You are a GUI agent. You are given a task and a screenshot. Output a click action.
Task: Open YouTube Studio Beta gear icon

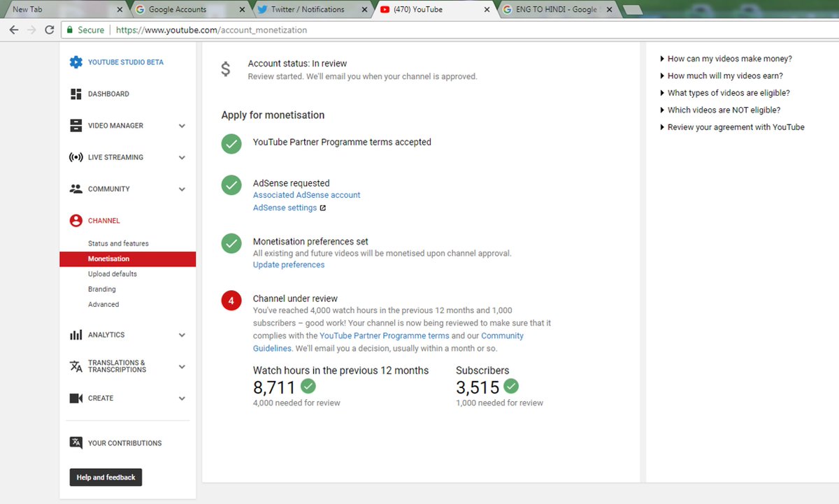click(76, 62)
